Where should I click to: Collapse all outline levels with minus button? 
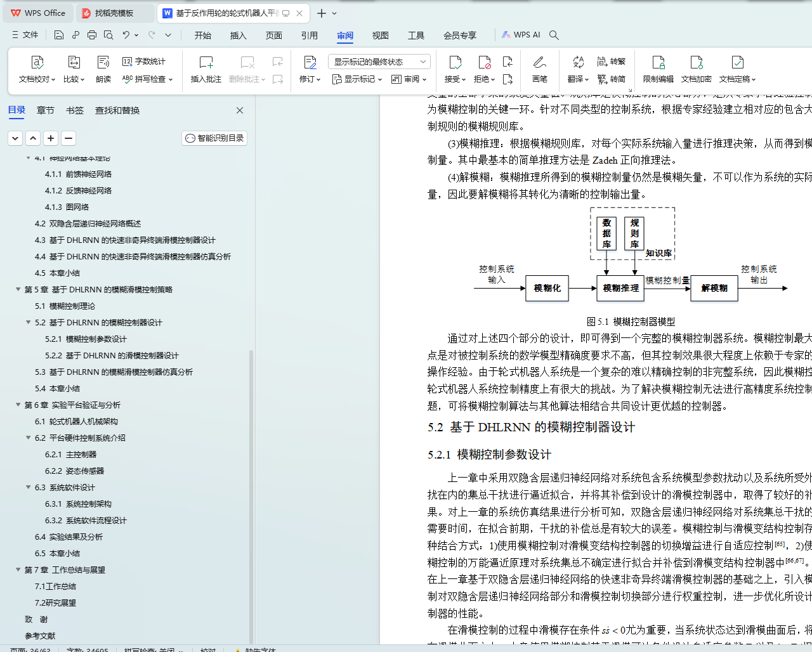click(x=69, y=138)
